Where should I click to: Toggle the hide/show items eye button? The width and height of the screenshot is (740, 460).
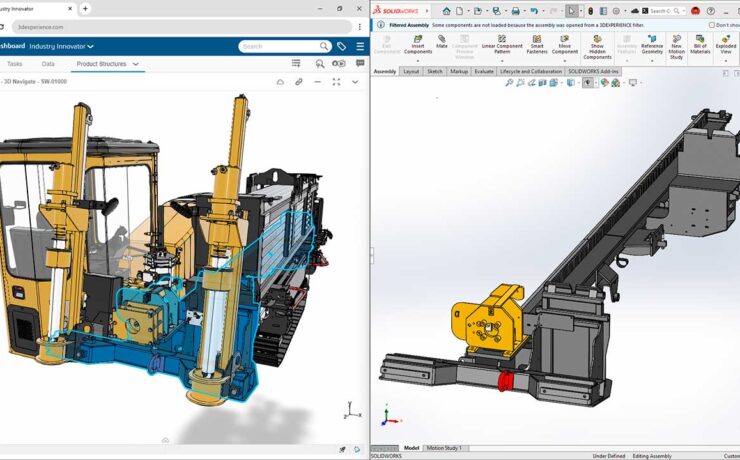[x=588, y=83]
